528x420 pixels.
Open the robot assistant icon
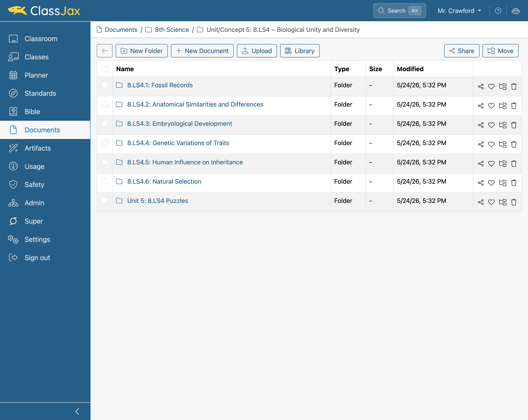pyautogui.click(x=516, y=11)
